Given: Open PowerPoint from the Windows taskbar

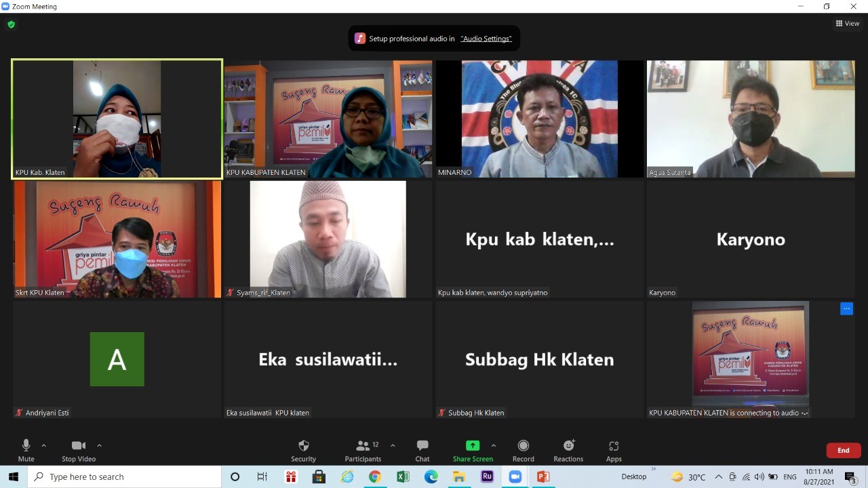Looking at the screenshot, I should (x=542, y=477).
